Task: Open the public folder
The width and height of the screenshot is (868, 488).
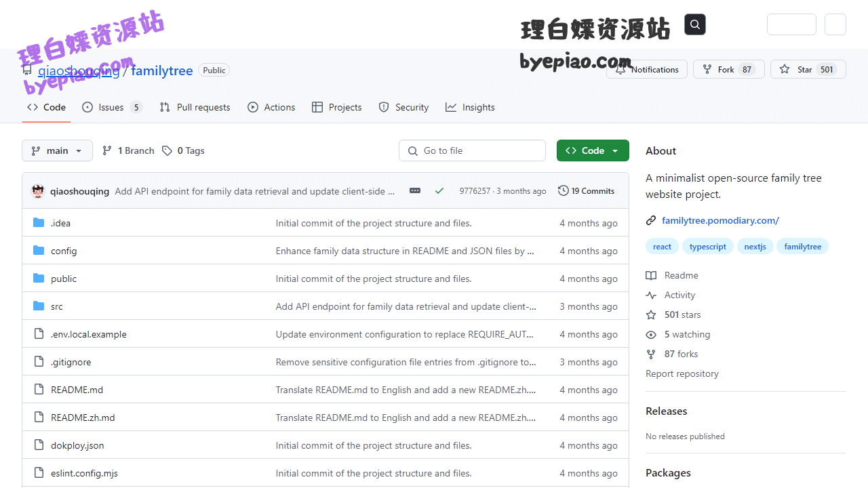Action: coord(64,279)
